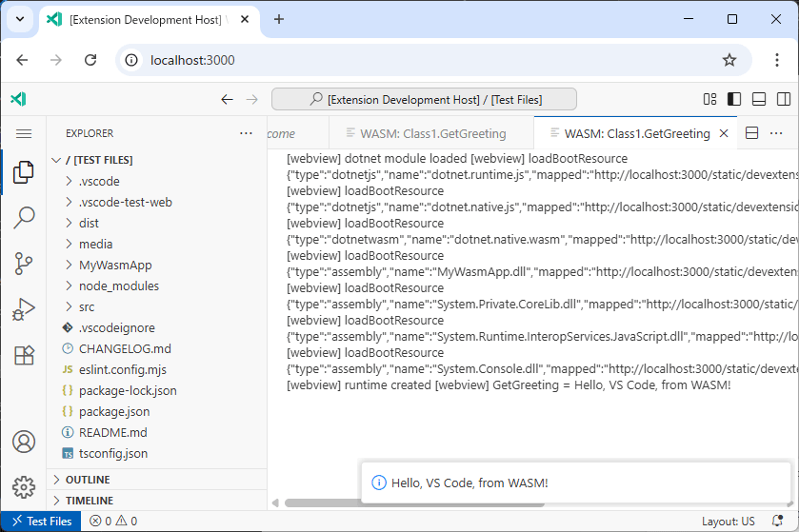Open the Search view in activity bar
The height and width of the screenshot is (532, 799).
click(24, 218)
